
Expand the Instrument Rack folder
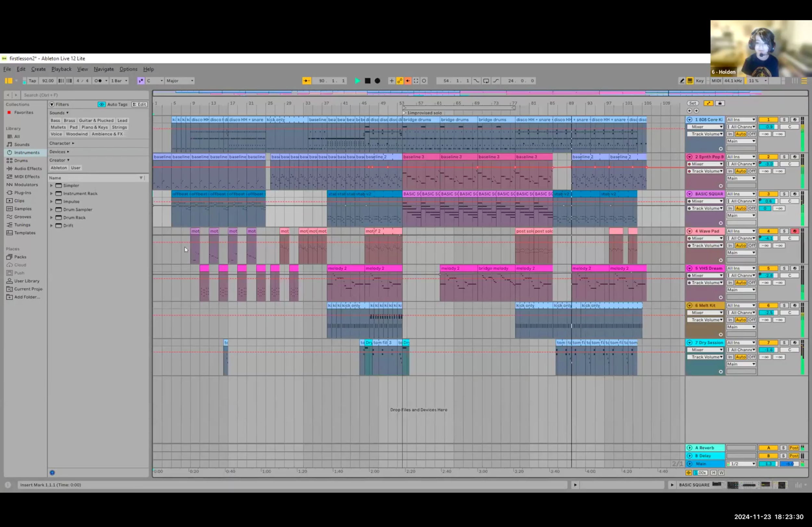coord(52,194)
